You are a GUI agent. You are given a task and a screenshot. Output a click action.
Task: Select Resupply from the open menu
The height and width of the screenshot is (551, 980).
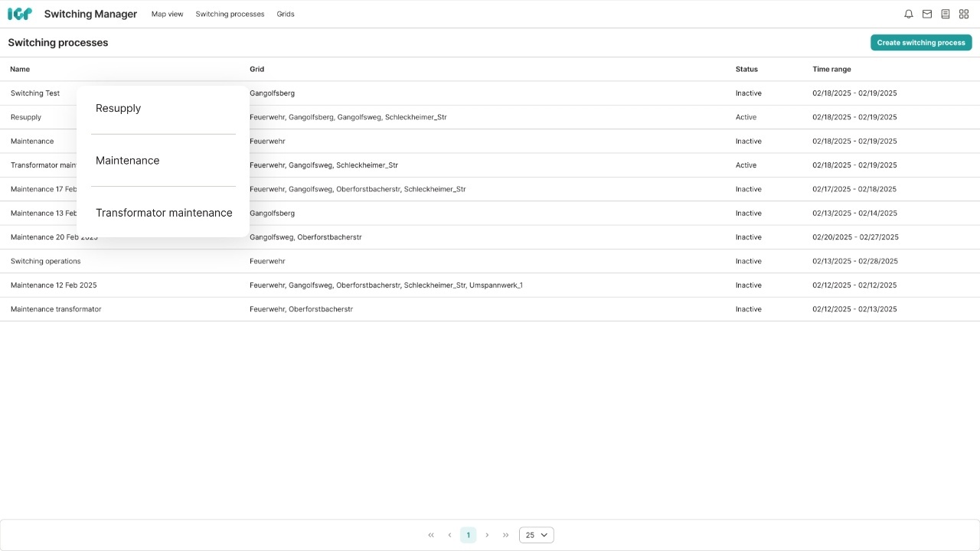click(118, 108)
